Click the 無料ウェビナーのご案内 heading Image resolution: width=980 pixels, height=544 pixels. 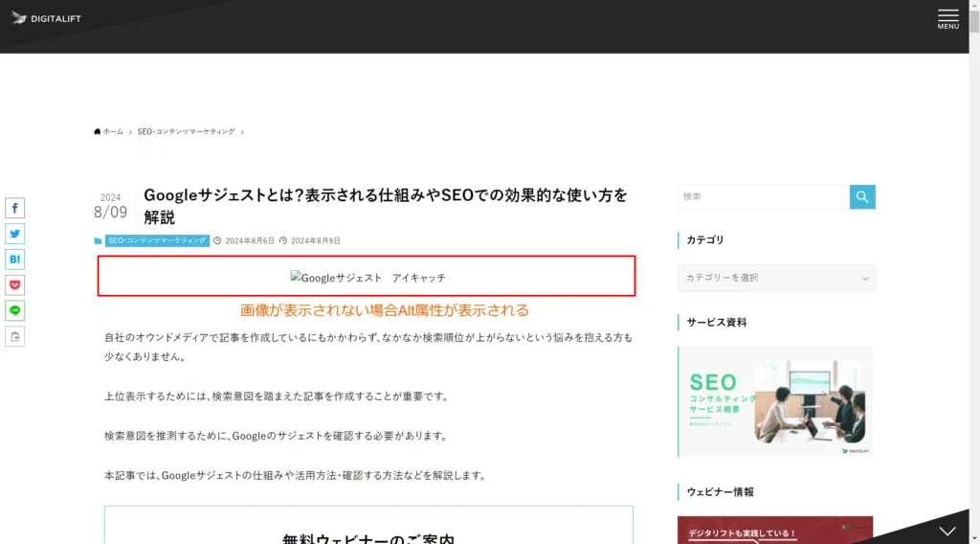(368, 538)
